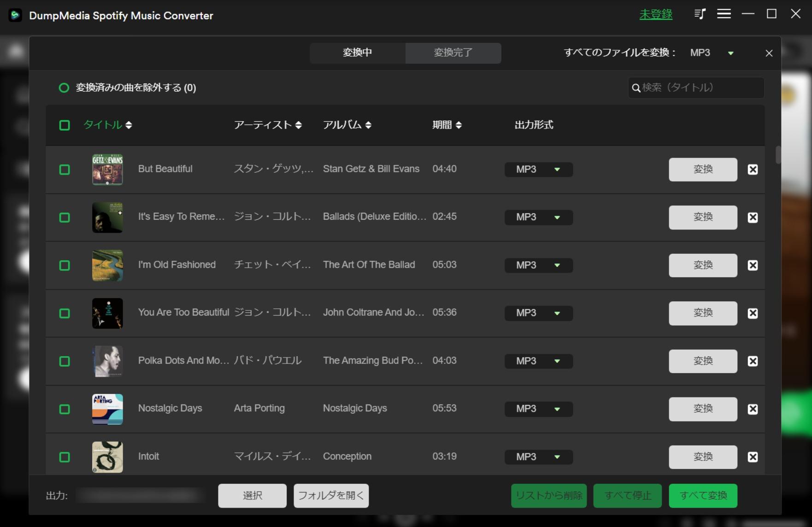Click the search magnifier icon
Viewport: 812px width, 527px height.
[636, 88]
